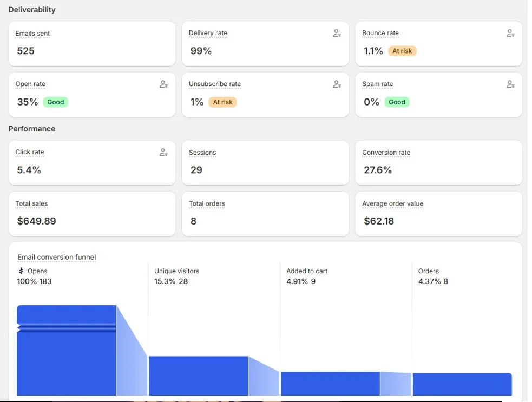The height and width of the screenshot is (402, 532).
Task: Click the Orders funnel stage label
Action: [428, 271]
